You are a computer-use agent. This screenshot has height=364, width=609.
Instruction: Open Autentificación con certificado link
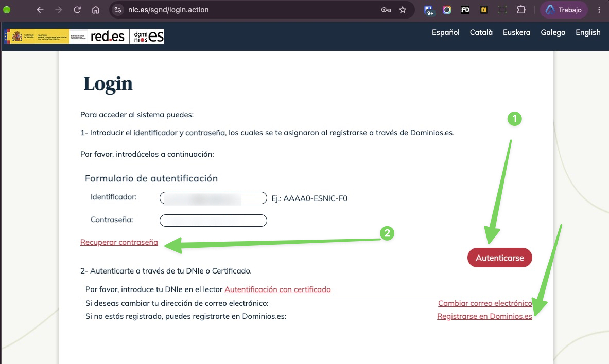(x=277, y=289)
